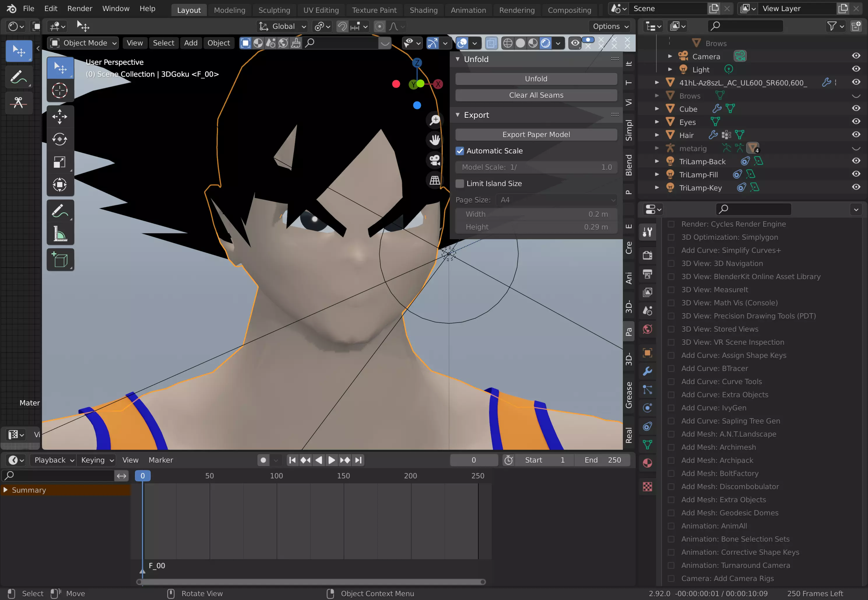Hide Camera object in outliner

coord(856,56)
